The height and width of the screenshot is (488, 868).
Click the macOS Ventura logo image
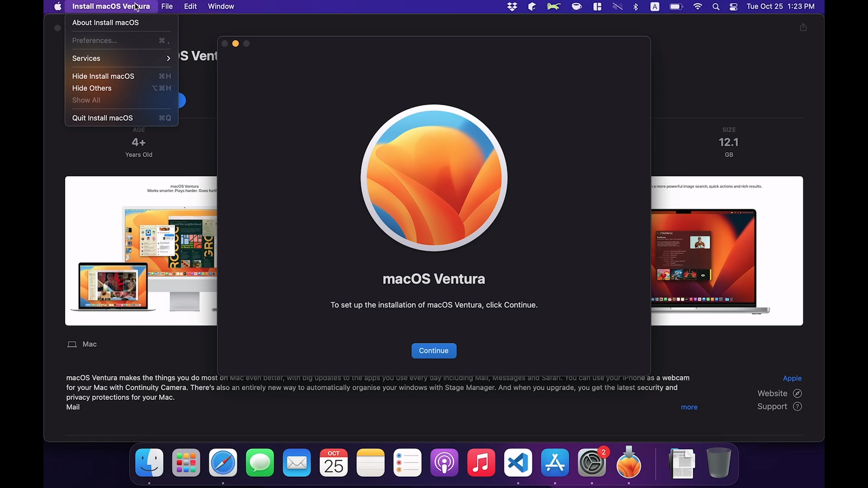(434, 178)
